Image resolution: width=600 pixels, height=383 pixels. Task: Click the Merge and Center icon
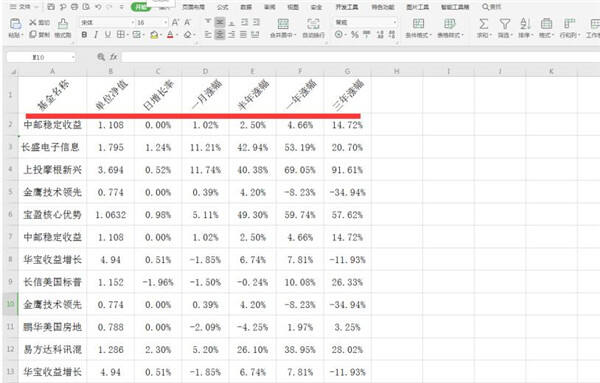coord(283,24)
